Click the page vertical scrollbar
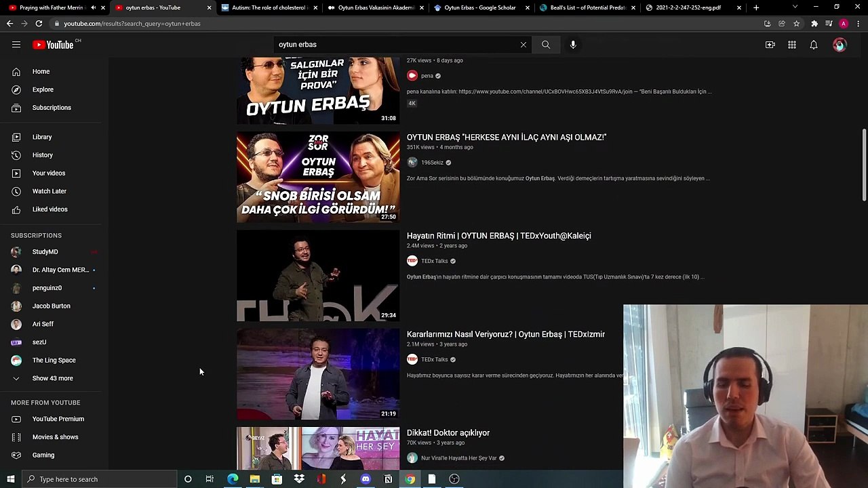 pyautogui.click(x=864, y=165)
